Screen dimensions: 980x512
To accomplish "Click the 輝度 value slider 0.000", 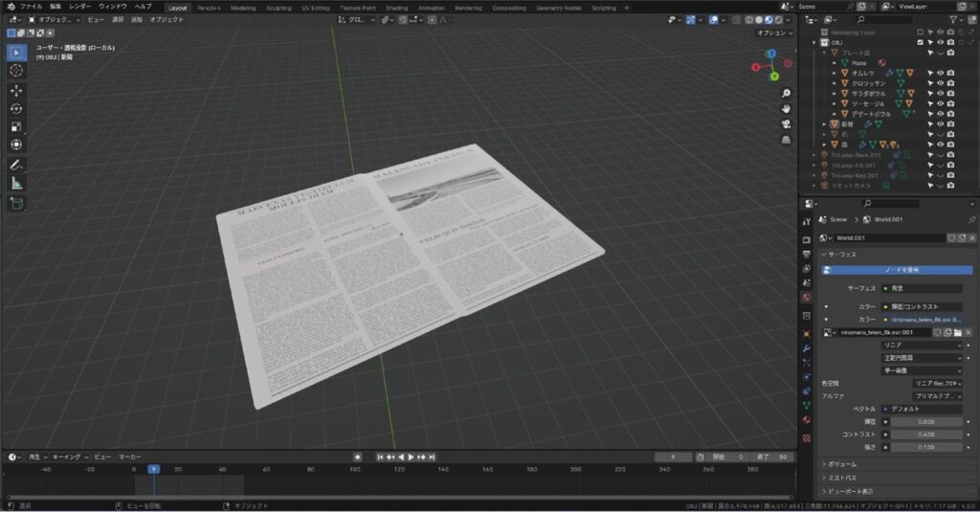I will 926,422.
